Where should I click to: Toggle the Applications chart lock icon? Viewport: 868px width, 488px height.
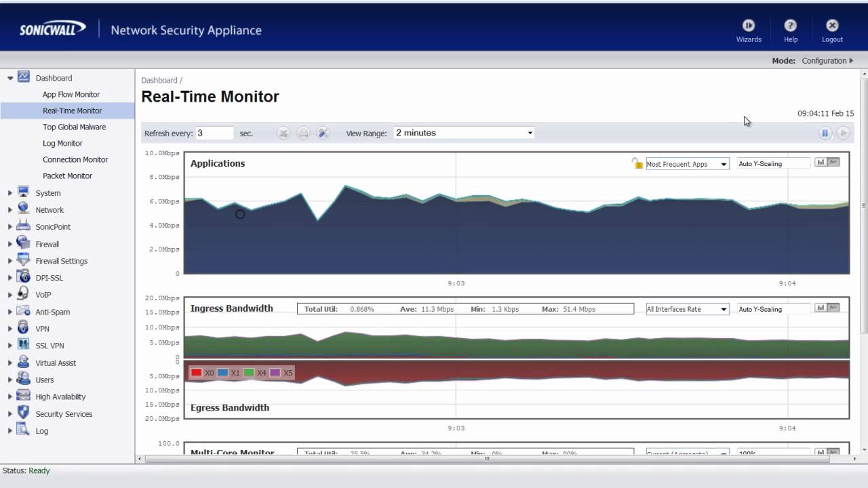click(637, 163)
